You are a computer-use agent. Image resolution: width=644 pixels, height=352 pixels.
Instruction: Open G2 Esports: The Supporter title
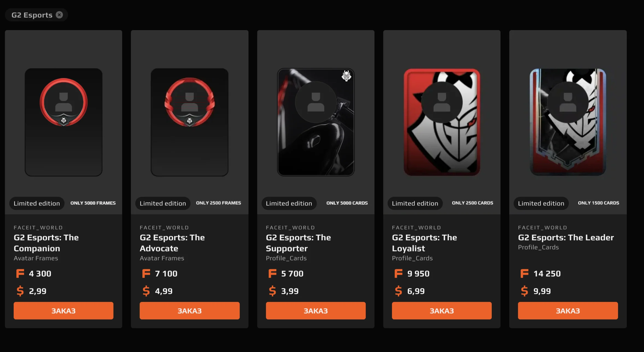pos(298,243)
